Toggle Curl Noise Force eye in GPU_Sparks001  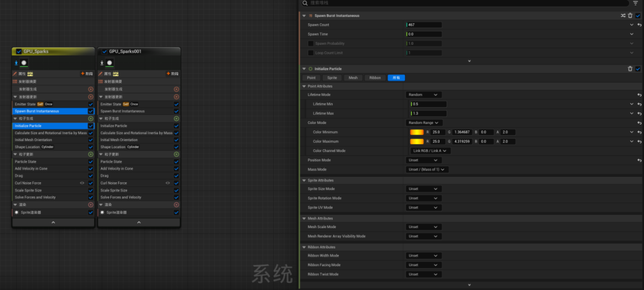tap(168, 183)
